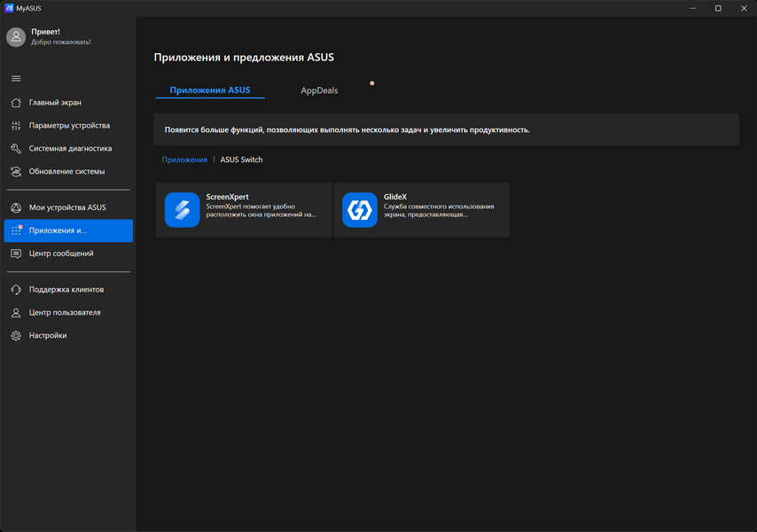This screenshot has width=757, height=532.
Task: Click the GlideX app icon
Action: (360, 210)
